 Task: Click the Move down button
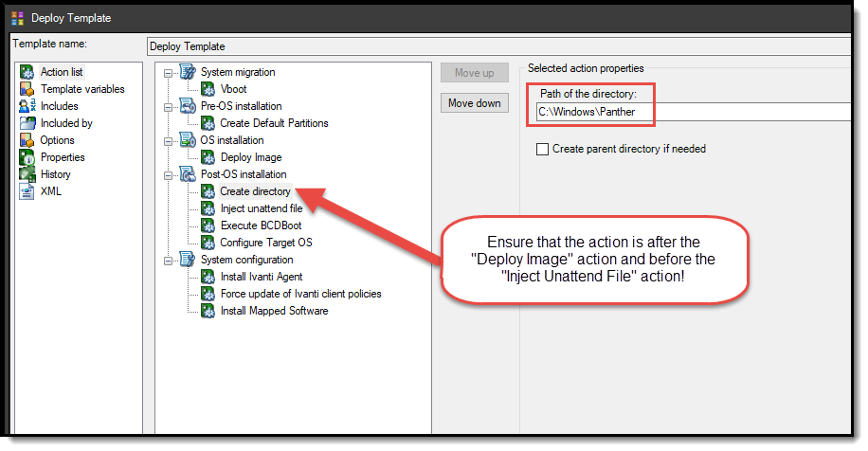(x=474, y=103)
